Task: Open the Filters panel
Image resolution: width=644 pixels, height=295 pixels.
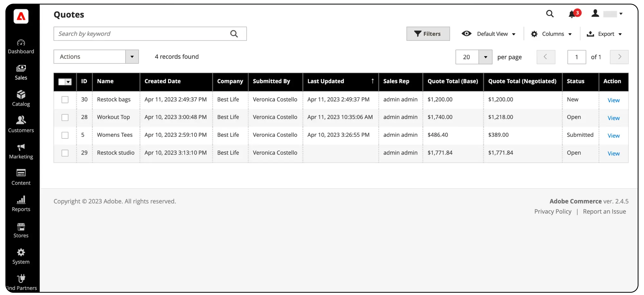Action: point(428,33)
